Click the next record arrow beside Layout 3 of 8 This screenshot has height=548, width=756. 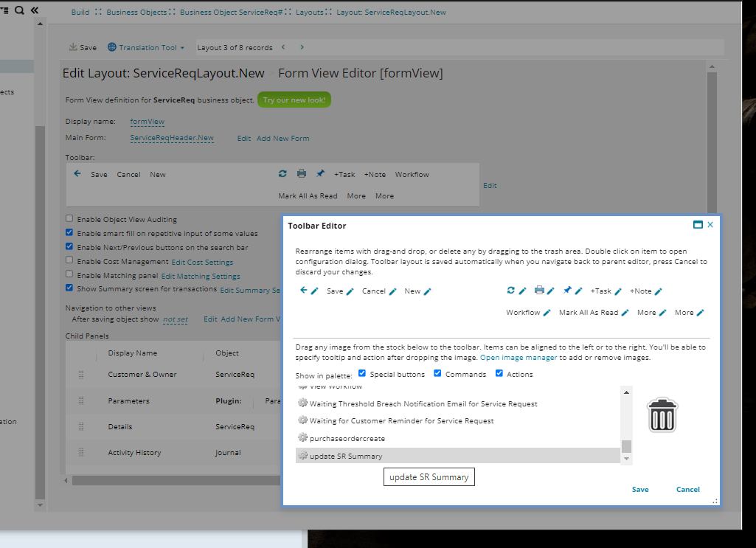pos(300,46)
